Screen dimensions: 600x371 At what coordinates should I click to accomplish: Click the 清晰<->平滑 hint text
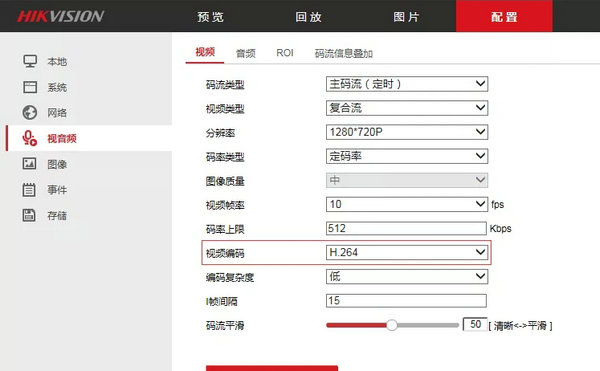click(520, 326)
